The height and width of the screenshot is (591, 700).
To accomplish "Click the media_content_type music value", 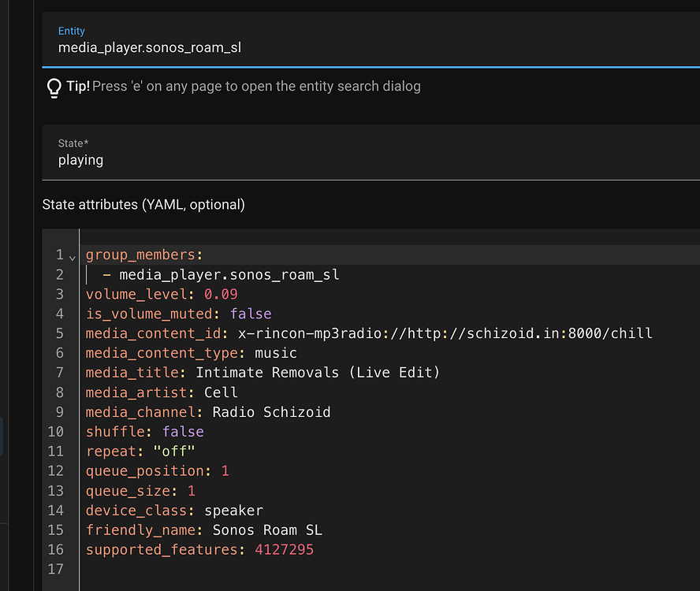I will pos(276,353).
